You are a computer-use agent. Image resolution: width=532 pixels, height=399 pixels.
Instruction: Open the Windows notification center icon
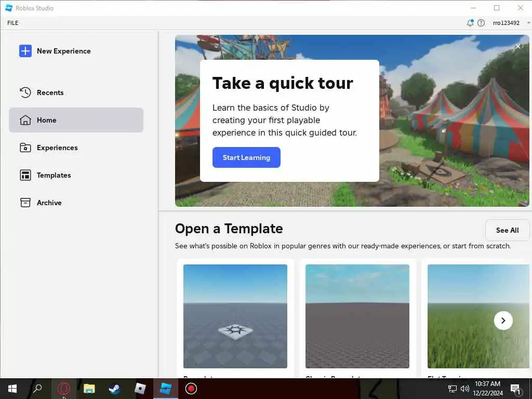point(515,389)
